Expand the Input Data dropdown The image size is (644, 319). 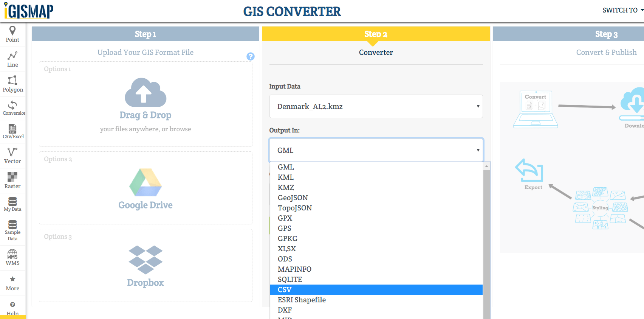pyautogui.click(x=376, y=106)
